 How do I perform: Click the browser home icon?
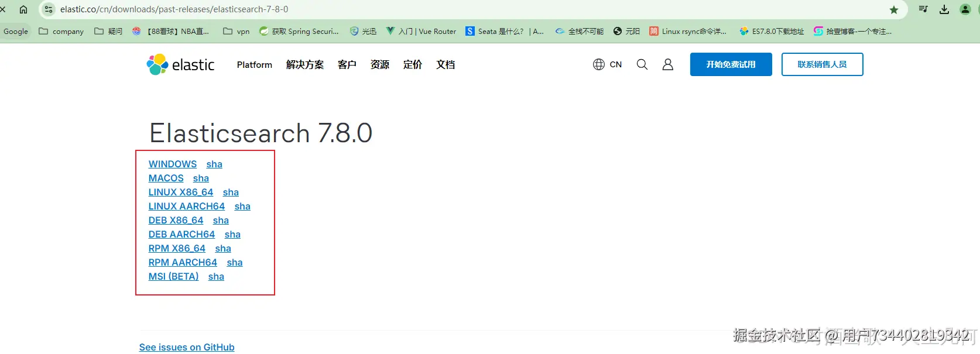click(x=23, y=9)
